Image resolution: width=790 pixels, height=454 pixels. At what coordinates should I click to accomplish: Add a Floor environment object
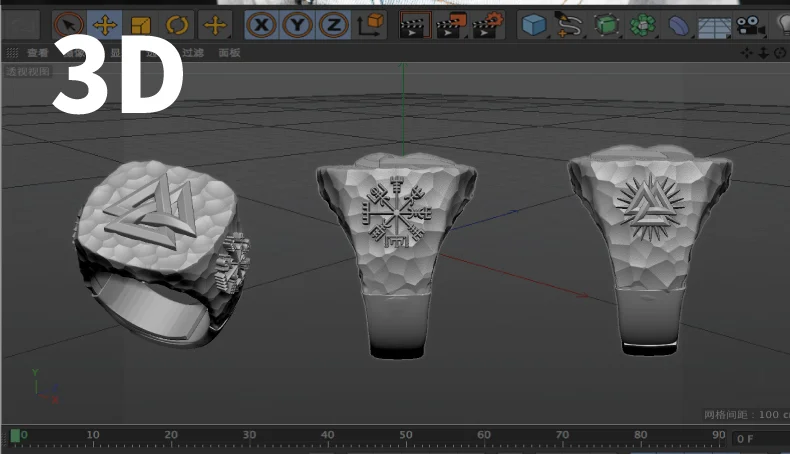[714, 26]
